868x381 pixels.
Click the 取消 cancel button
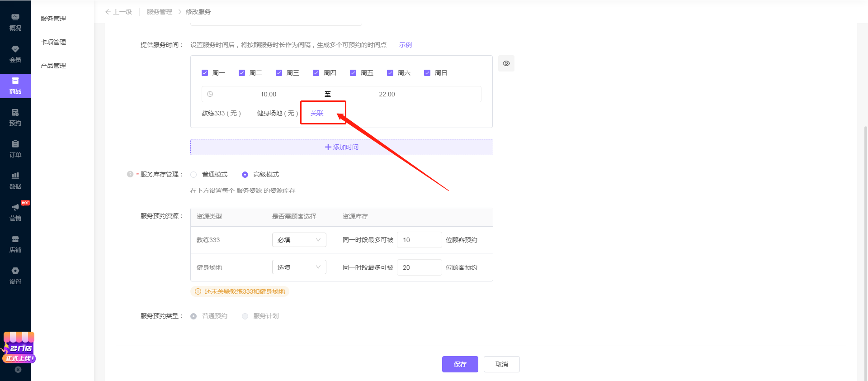pyautogui.click(x=502, y=364)
